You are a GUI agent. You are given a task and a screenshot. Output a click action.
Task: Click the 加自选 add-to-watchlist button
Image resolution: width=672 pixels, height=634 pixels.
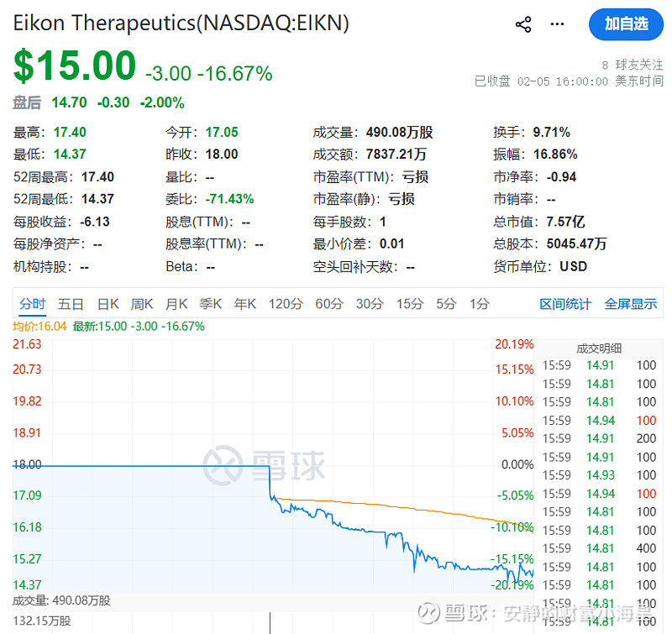tap(626, 24)
